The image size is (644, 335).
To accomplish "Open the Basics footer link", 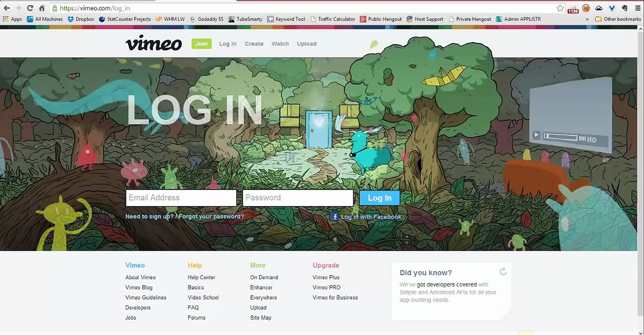I will tap(196, 288).
